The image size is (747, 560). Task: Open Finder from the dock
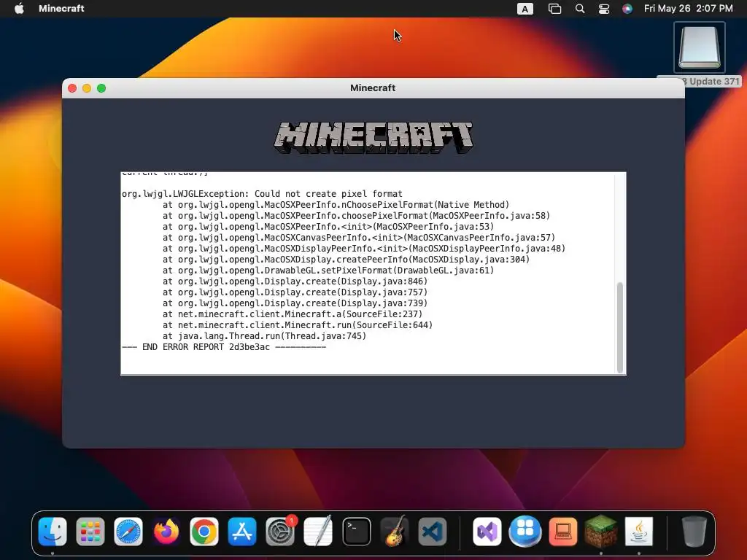coord(53,532)
